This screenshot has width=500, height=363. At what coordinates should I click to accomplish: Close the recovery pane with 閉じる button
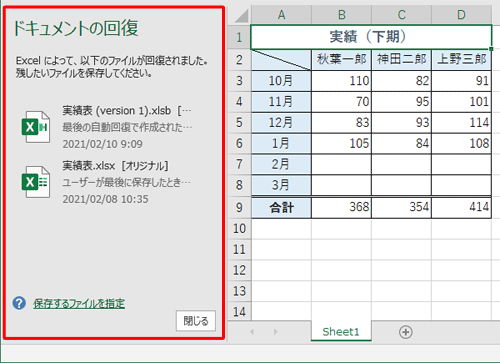point(196,321)
